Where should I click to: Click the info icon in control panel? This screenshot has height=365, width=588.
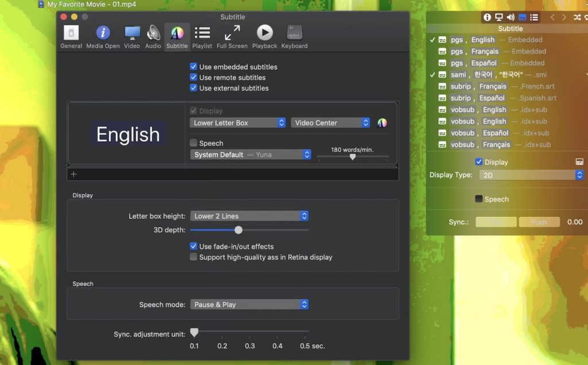[487, 17]
